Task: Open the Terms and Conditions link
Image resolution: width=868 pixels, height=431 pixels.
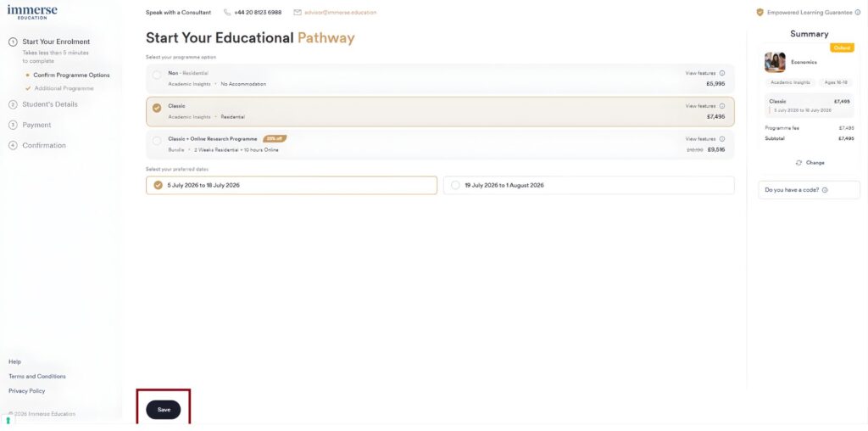Action: pyautogui.click(x=36, y=376)
